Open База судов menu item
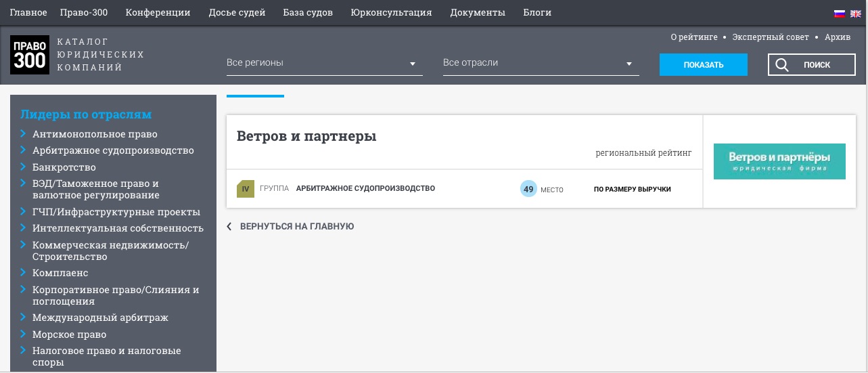The image size is (868, 373). [x=308, y=12]
